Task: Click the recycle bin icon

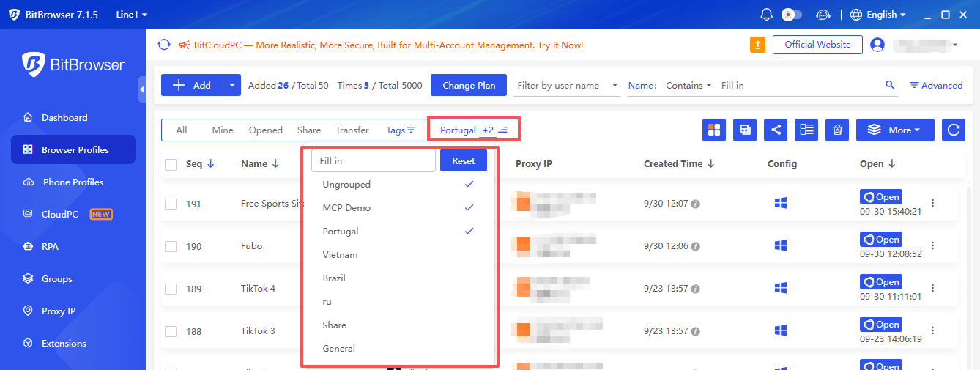Action: point(837,130)
